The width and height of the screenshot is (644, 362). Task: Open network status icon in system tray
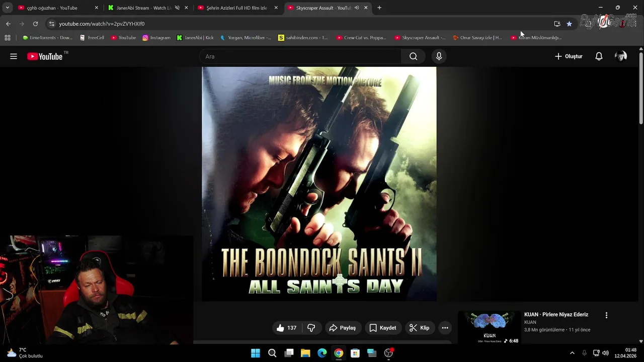[596, 353]
